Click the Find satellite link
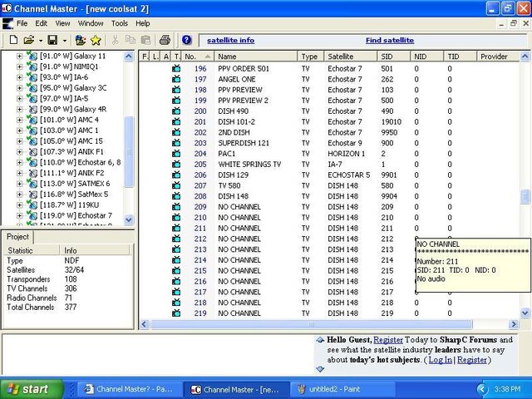Viewport: 532px width, 399px height. pos(390,40)
